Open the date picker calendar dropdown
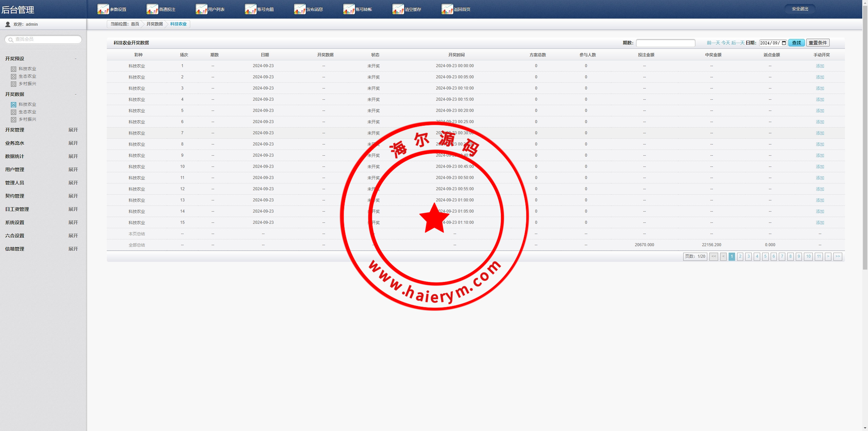This screenshot has width=868, height=431. coord(784,43)
